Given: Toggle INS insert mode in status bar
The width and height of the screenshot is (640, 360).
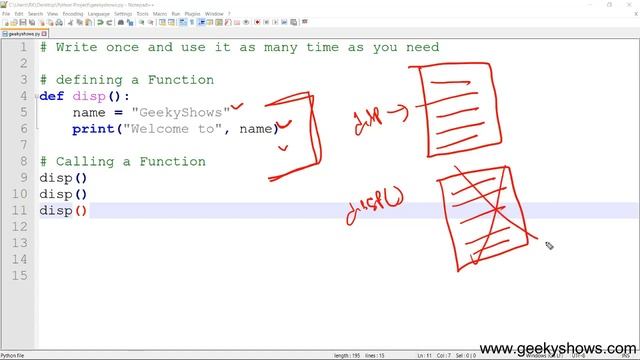Looking at the screenshot, I should point(625,356).
